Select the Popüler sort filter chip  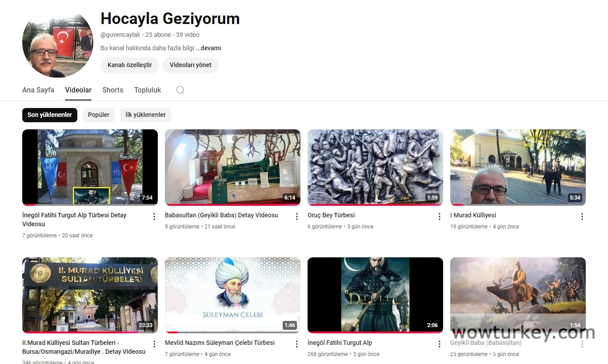(x=99, y=115)
